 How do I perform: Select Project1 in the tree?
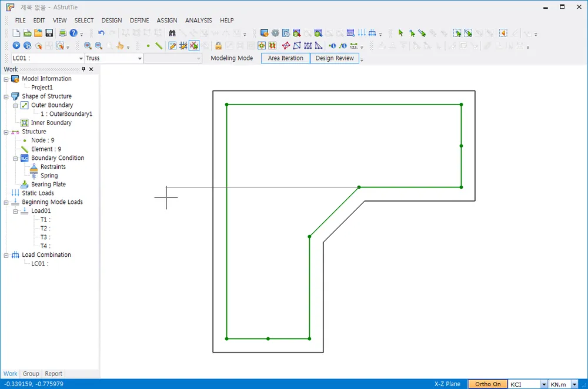click(42, 88)
